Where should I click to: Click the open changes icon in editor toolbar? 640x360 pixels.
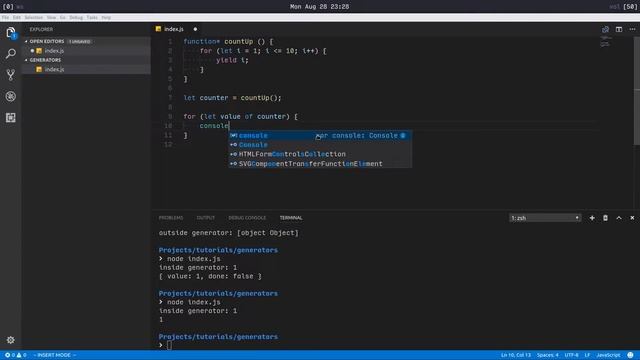(x=605, y=29)
